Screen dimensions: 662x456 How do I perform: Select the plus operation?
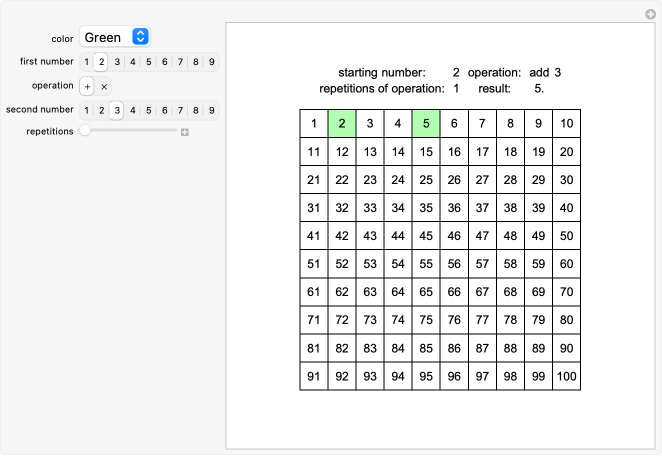(x=87, y=87)
